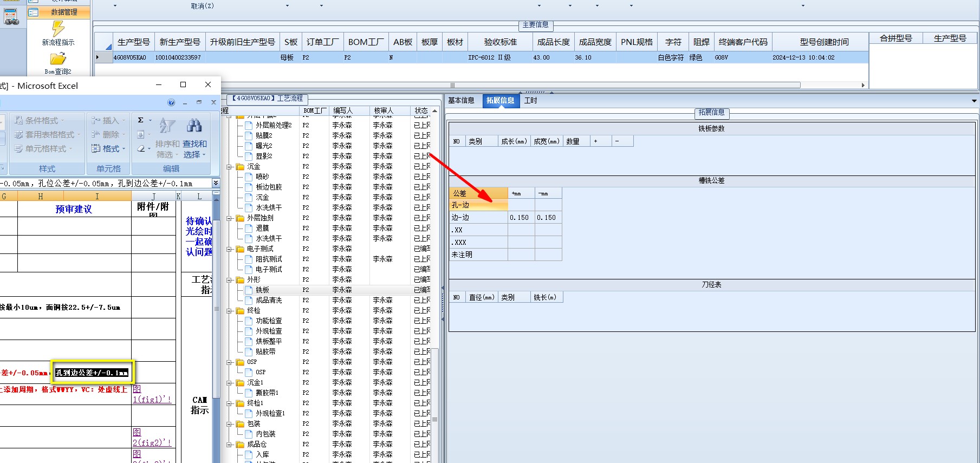Viewport: 980px width, 463px height.
Task: Open the 图1(fig1)'! hyperlink in Excel
Action: pos(152,394)
